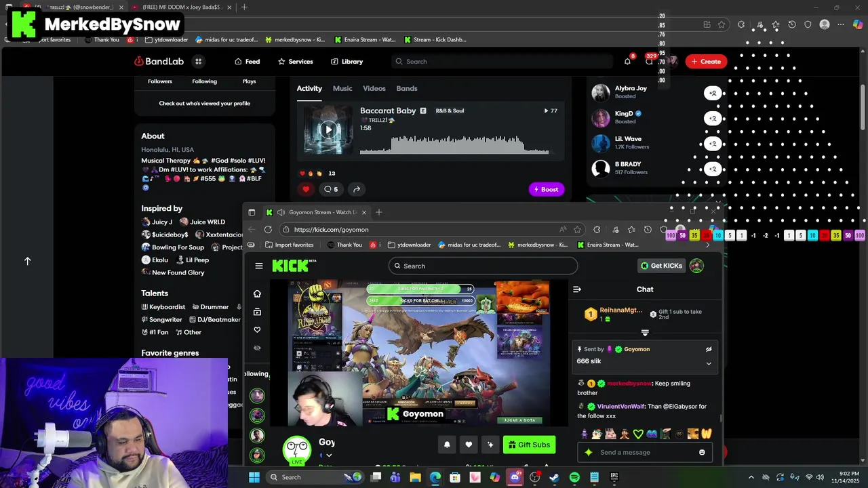Open Spotify from taskbar
The image size is (868, 488).
574,477
